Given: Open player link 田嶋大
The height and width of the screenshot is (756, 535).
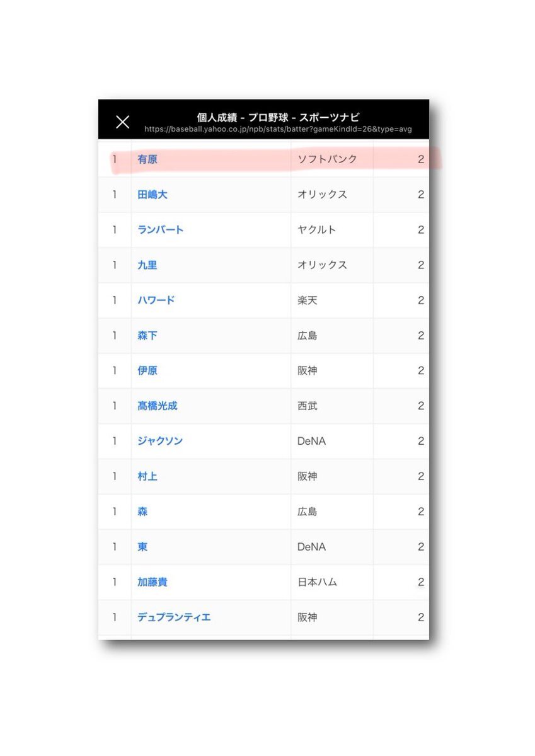Looking at the screenshot, I should [152, 195].
